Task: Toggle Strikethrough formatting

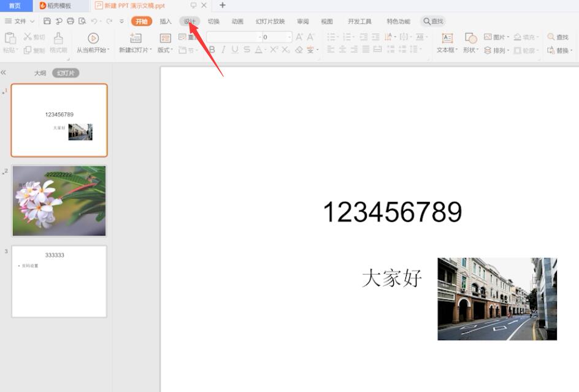Action: coord(247,50)
